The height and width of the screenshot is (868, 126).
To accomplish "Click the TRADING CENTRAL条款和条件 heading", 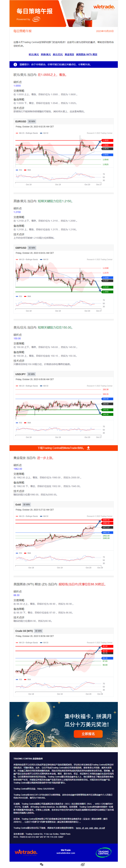I will 28,759.
